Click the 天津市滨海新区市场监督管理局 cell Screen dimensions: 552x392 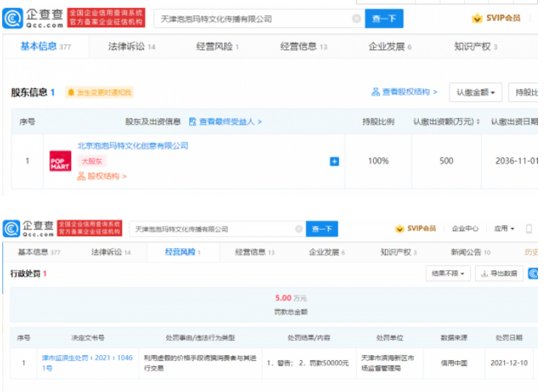(389, 362)
